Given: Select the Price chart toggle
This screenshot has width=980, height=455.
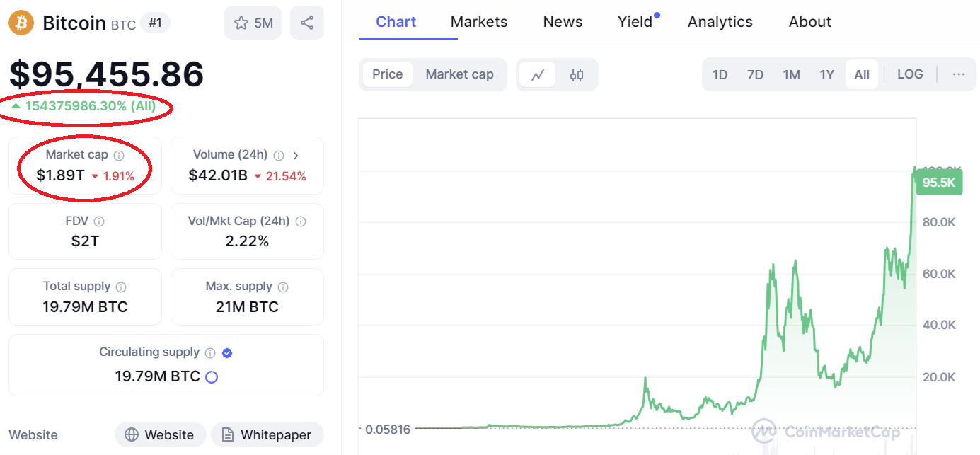Looking at the screenshot, I should 388,74.
